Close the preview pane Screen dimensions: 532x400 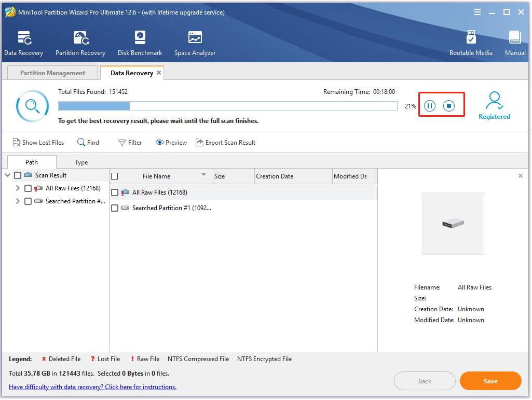521,176
